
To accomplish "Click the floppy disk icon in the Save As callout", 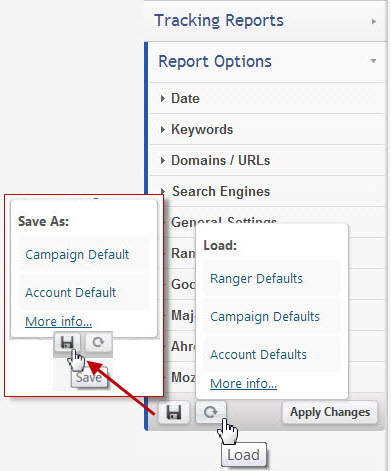I will pyautogui.click(x=67, y=342).
